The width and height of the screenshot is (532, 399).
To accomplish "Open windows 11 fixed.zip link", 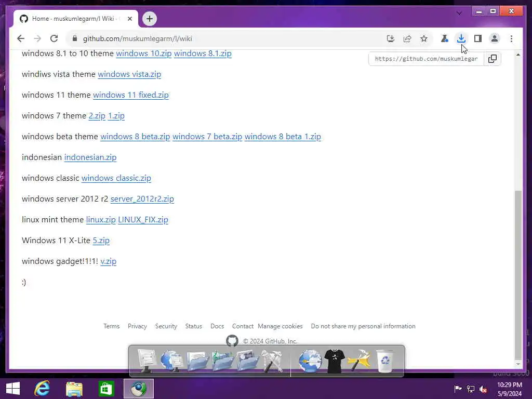I will [x=130, y=95].
